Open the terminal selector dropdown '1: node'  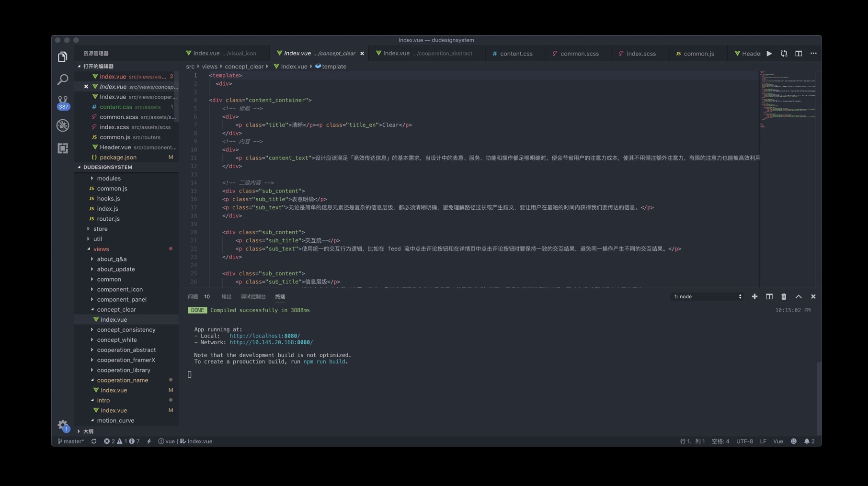708,297
